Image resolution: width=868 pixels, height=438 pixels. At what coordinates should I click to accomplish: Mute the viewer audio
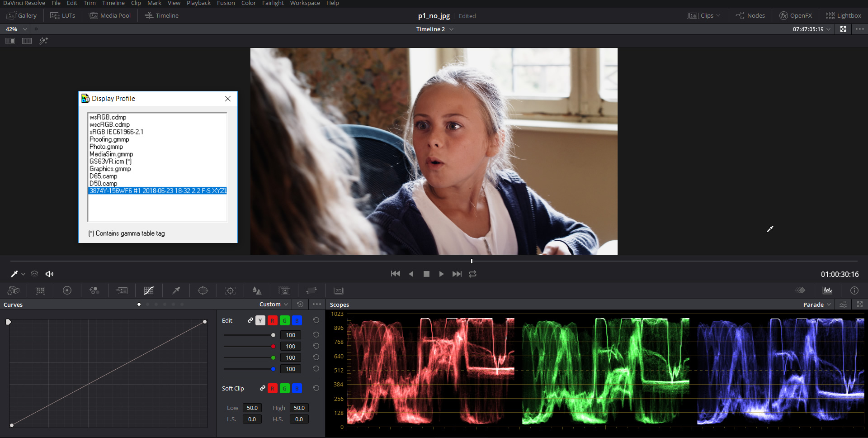coord(49,274)
